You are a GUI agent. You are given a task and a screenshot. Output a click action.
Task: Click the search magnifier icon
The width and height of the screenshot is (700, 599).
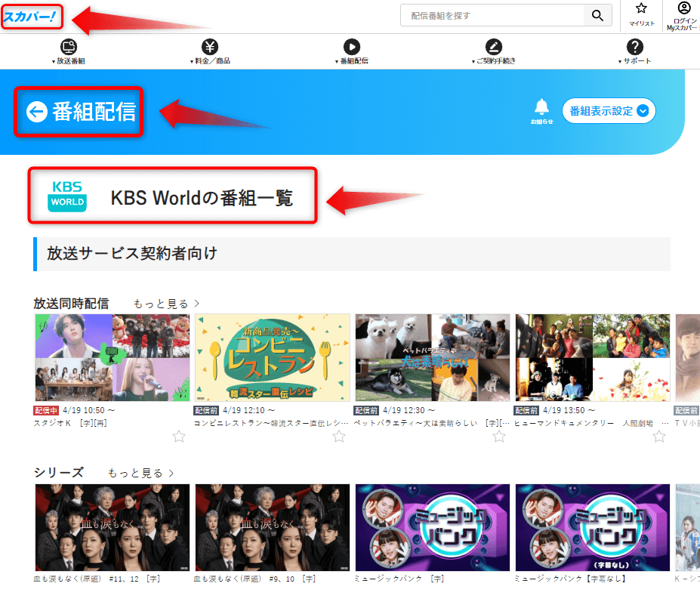[x=597, y=16]
